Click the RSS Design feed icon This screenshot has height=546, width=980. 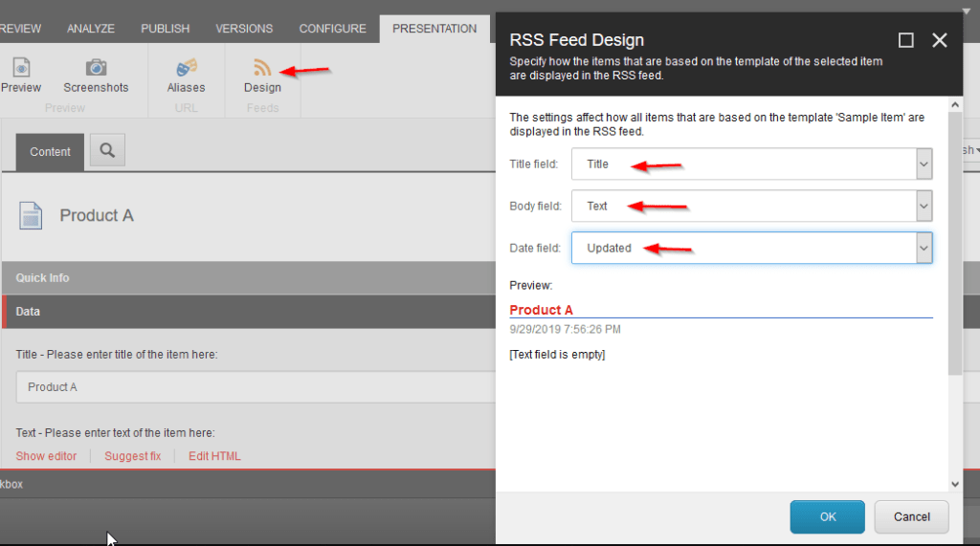262,68
